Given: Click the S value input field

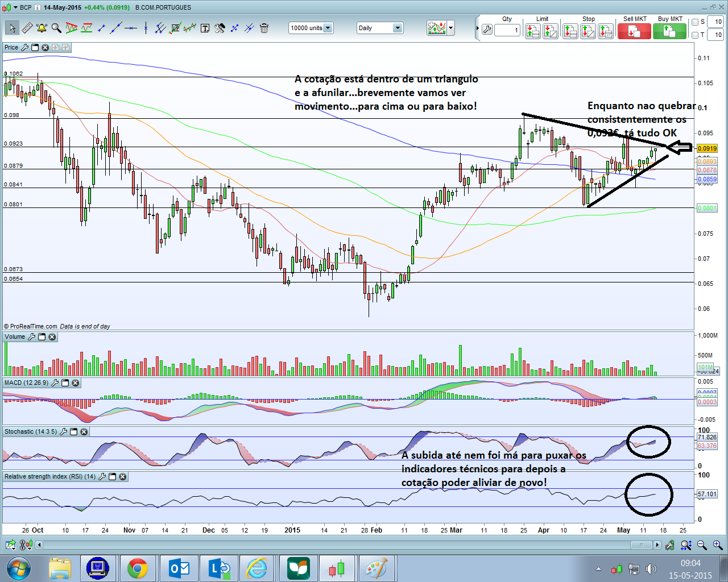Looking at the screenshot, I should (x=715, y=22).
